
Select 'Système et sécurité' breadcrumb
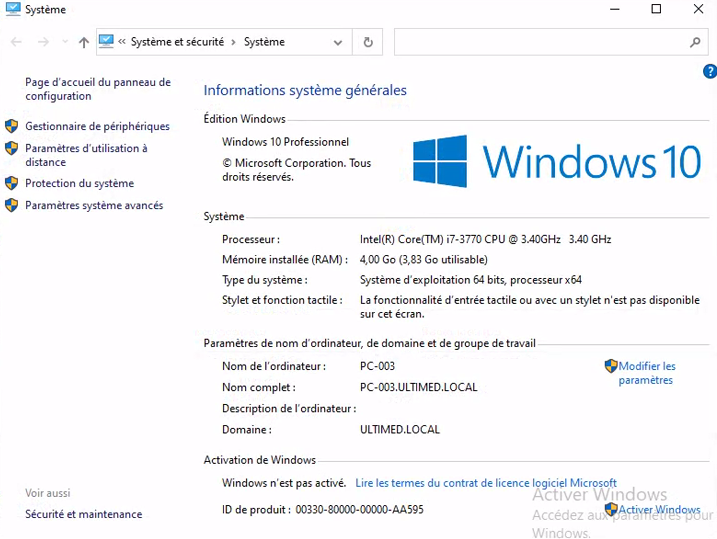177,42
